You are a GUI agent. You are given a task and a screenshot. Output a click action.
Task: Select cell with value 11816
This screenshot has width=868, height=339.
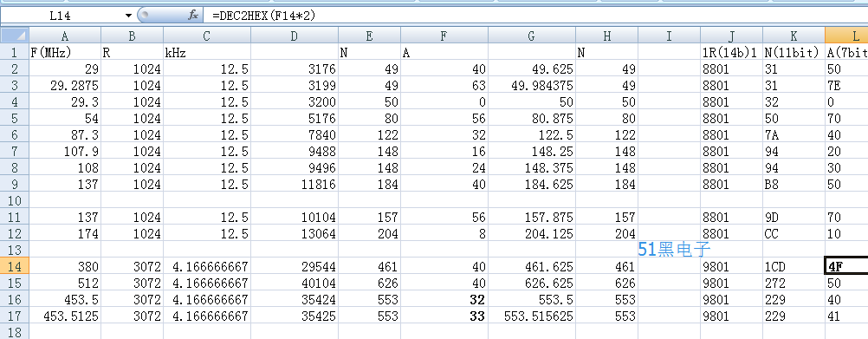[294, 184]
